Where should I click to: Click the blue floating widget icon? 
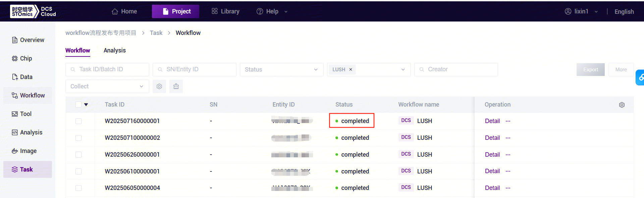[x=640, y=77]
